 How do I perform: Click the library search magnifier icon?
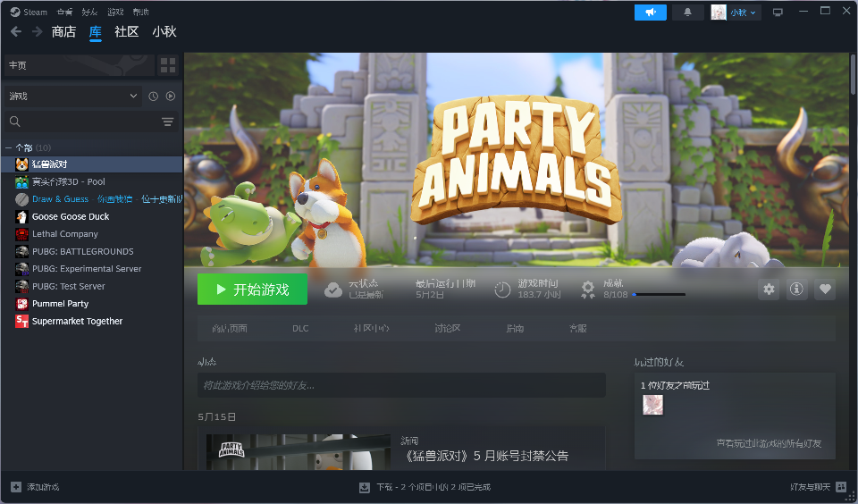tap(15, 122)
